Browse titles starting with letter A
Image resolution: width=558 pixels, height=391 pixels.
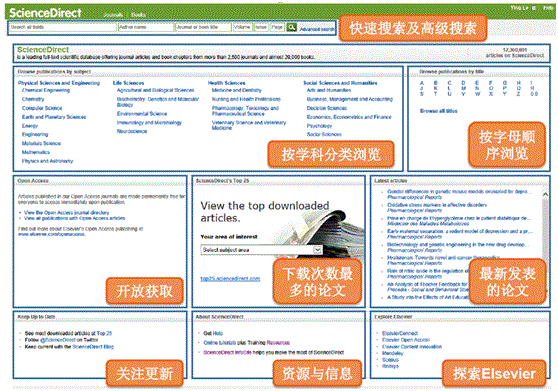point(422,83)
